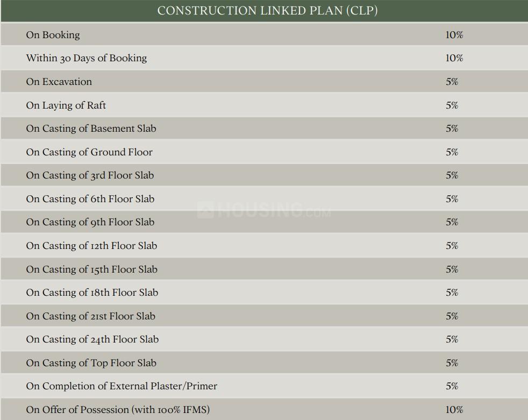Click the Construction Linked Plan (CLP) header

tap(267, 11)
